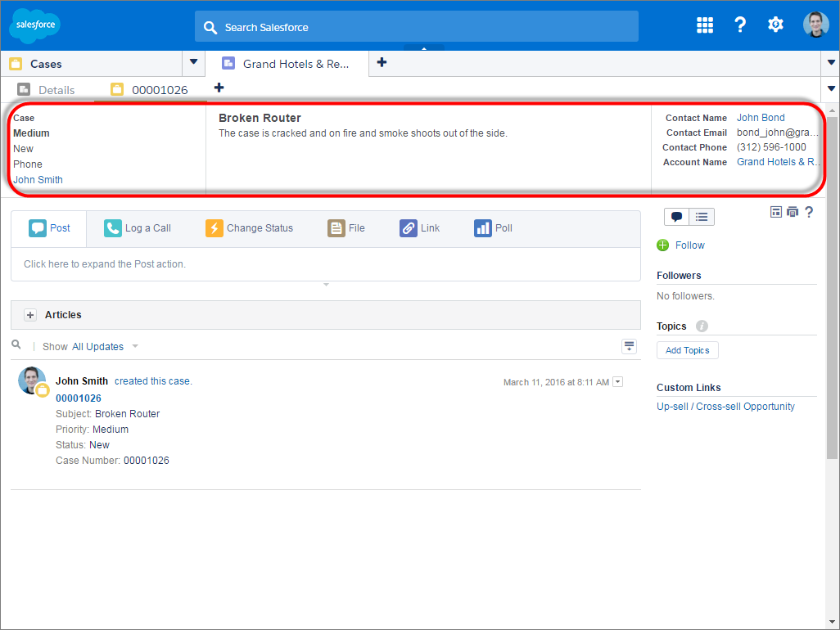This screenshot has height=630, width=840.
Task: Open the Setup gear icon
Action: pos(775,25)
